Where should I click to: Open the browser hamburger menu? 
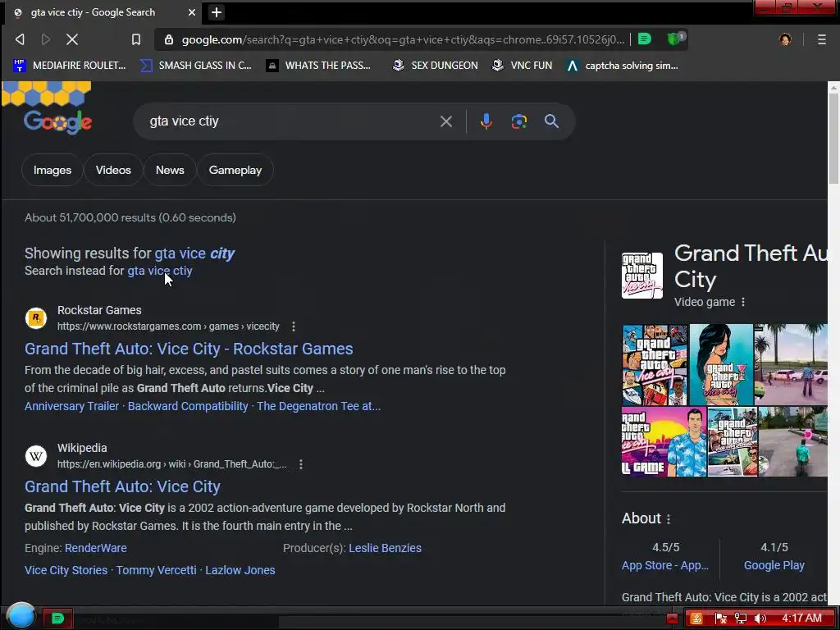(821, 39)
